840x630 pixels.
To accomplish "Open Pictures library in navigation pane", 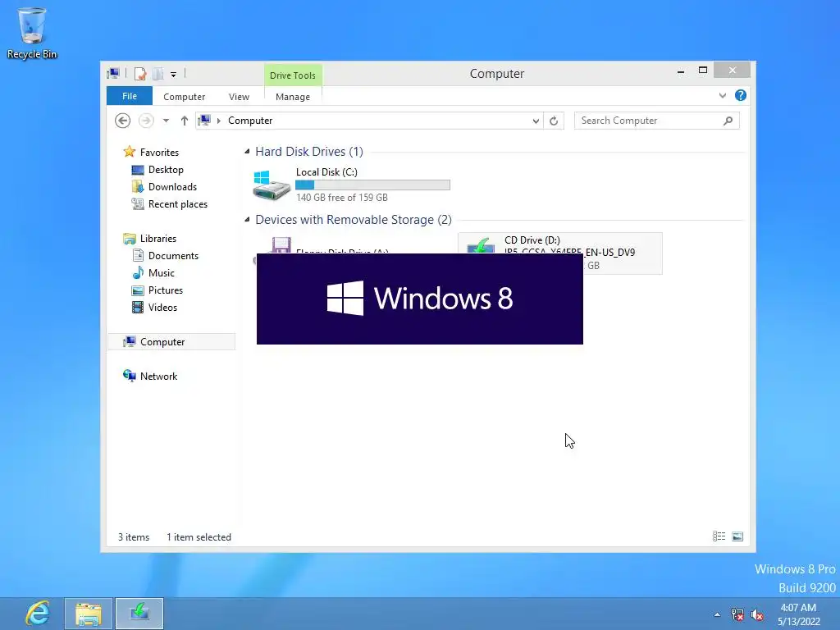I will (166, 290).
